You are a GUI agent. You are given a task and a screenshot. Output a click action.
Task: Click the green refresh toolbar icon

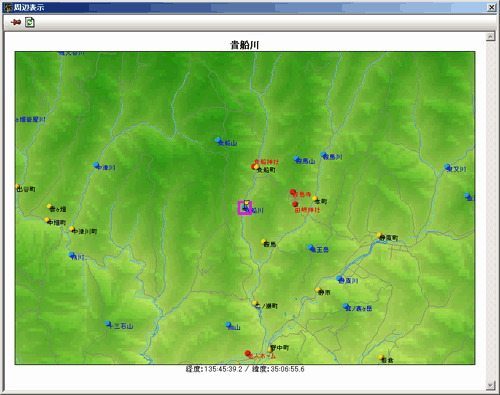[x=30, y=22]
